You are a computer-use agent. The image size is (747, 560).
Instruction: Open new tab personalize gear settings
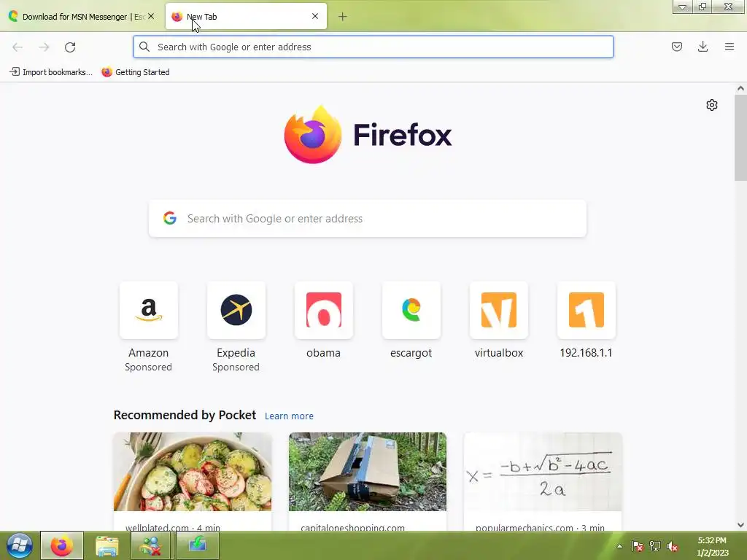click(712, 105)
